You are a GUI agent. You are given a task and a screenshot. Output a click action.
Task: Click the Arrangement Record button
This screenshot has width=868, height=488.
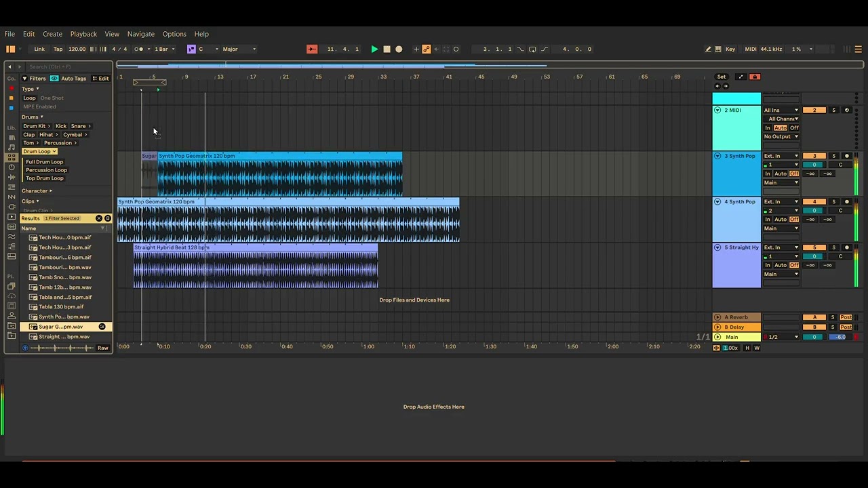coord(399,49)
